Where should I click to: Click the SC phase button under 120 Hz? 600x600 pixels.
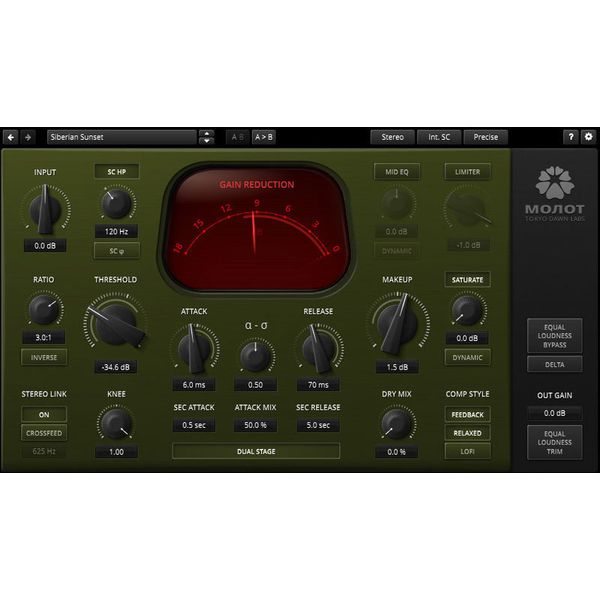(117, 251)
